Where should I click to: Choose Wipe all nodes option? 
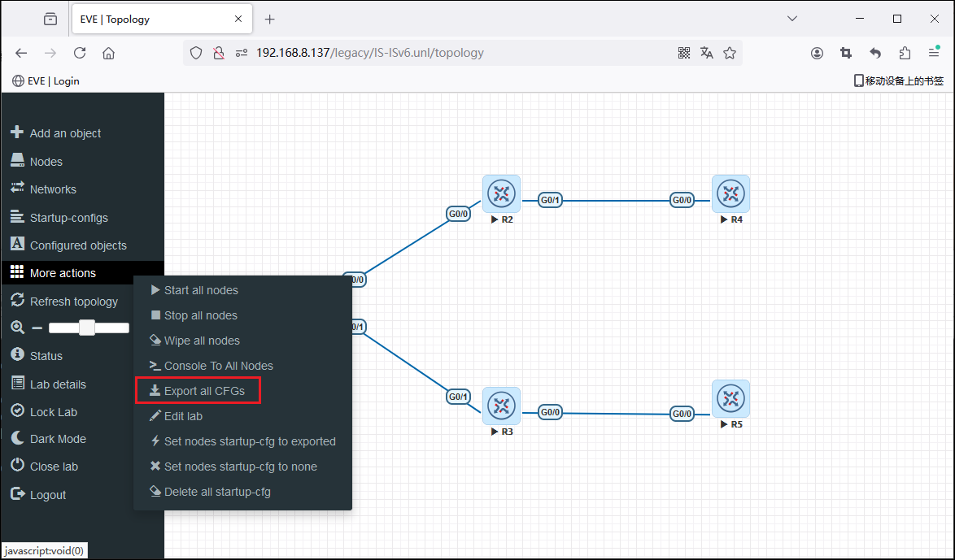point(201,341)
